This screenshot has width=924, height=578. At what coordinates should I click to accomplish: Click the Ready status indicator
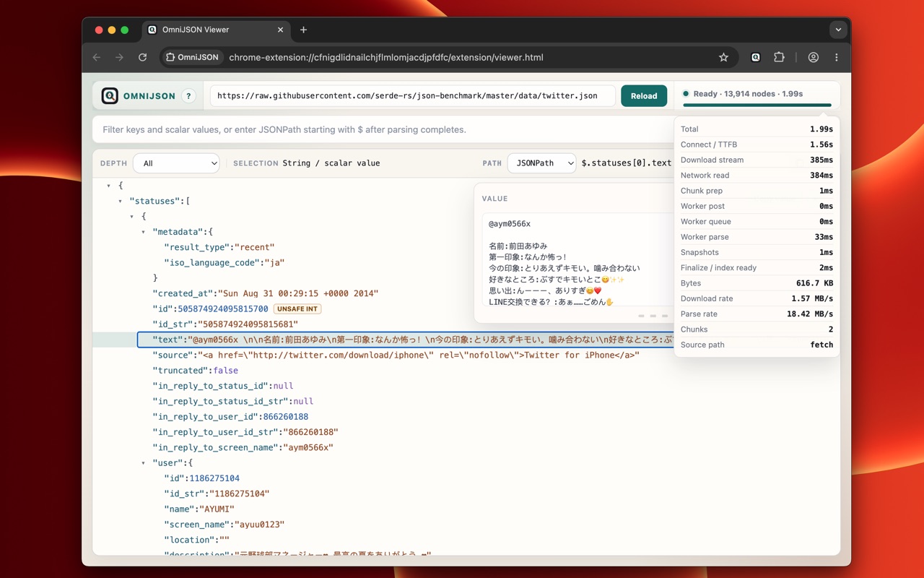743,94
